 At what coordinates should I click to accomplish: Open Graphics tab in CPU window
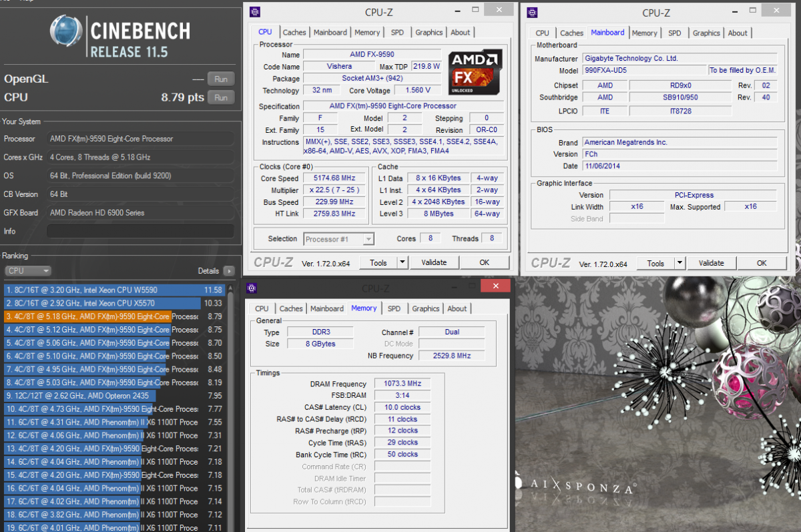click(429, 33)
